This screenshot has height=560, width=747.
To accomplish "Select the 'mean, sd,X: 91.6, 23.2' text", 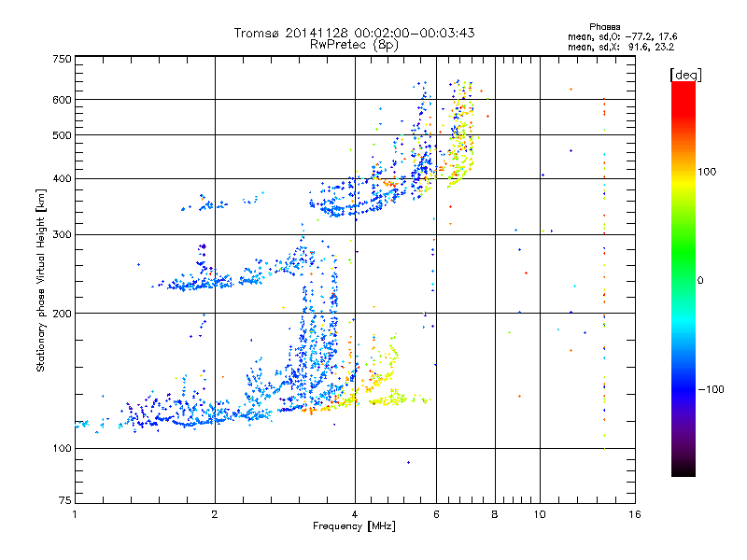I will [x=621, y=48].
